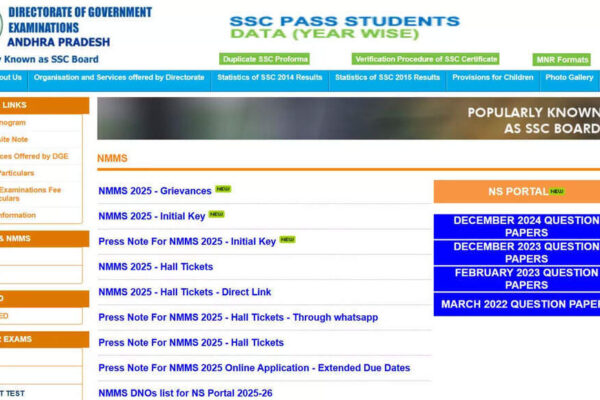The image size is (600, 400).
Task: Open Organisation and Services offered by Directorate menu
Action: coord(119,77)
